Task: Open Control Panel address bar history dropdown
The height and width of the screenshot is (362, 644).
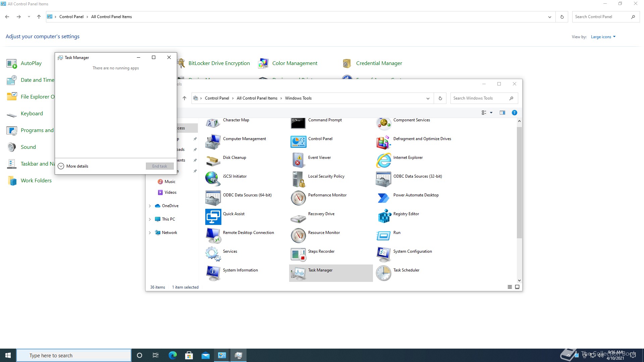Action: 549,17
